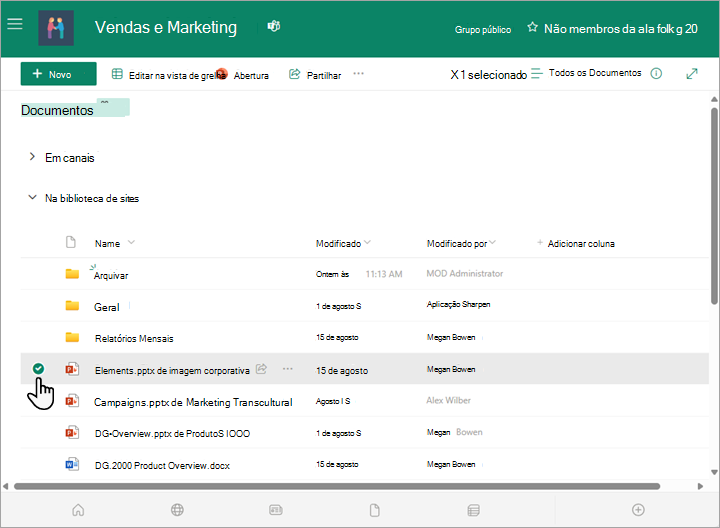Open the Name column sort dropdown
The width and height of the screenshot is (720, 528).
(131, 242)
